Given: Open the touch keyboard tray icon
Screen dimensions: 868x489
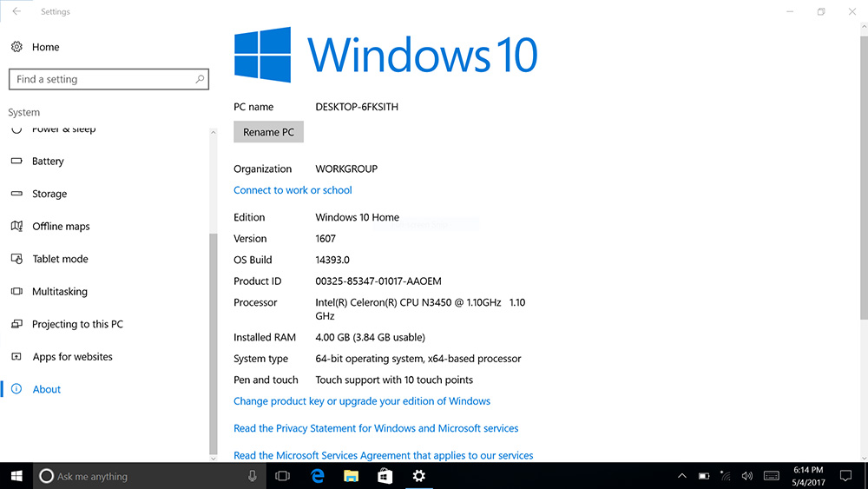Looking at the screenshot, I should click(x=771, y=476).
